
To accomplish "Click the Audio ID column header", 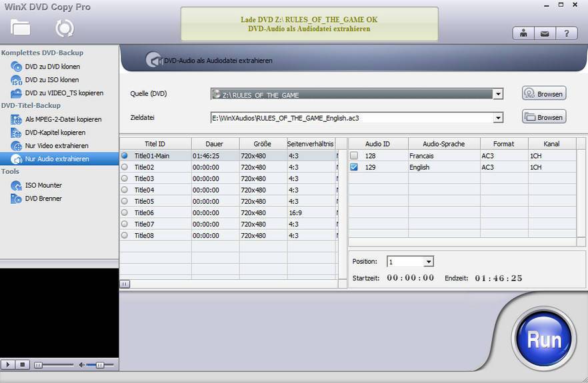I will pos(379,143).
